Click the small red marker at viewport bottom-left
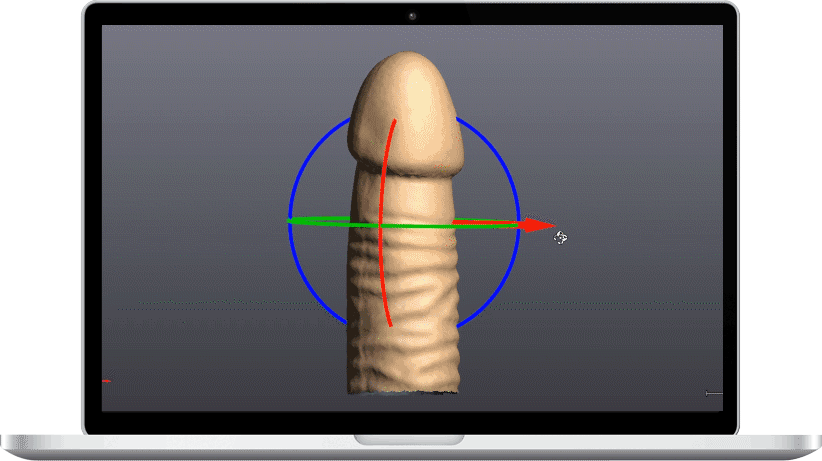Viewport: 822px width, 461px height. coord(107,381)
